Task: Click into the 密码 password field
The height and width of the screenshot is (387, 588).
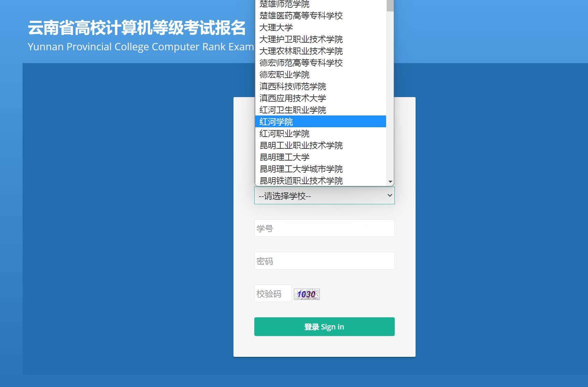Action: (x=324, y=261)
